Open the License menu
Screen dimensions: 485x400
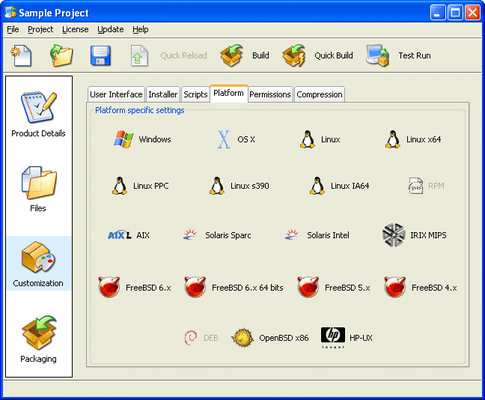tap(75, 30)
